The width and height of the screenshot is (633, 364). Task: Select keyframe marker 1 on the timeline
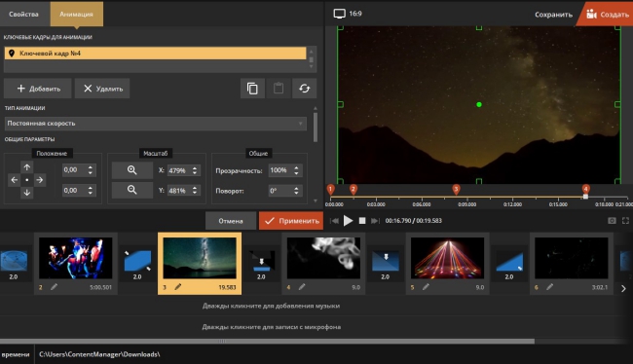[331, 189]
